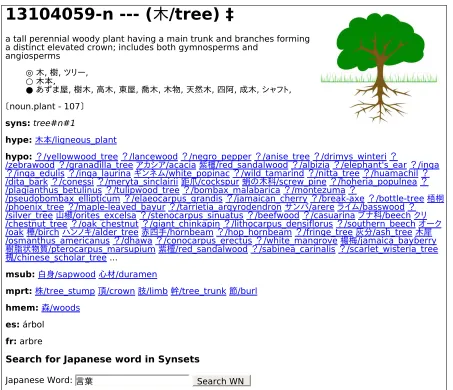This screenshot has height=390, width=453.
Task: Follow the inga_laurina link
Action: pos(99,173)
